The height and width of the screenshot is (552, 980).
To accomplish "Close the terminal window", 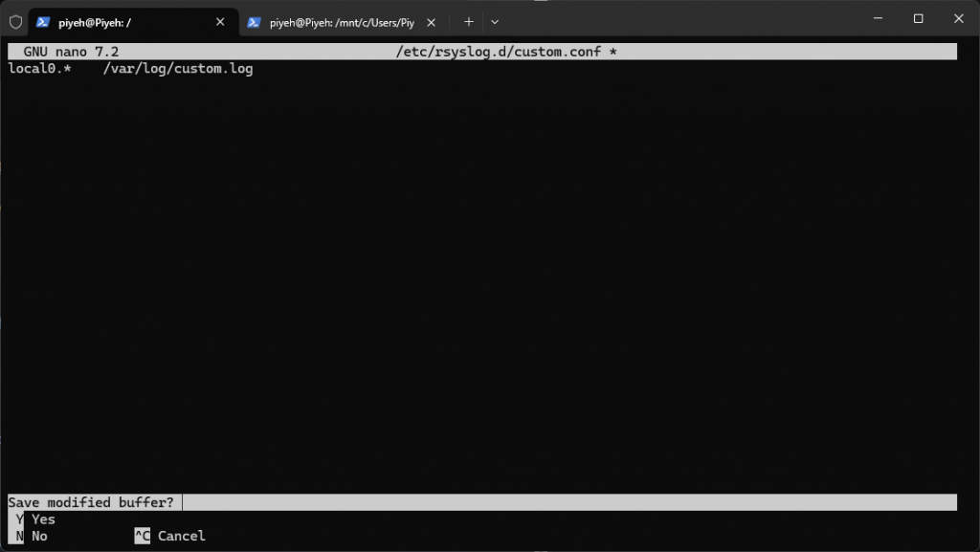I will click(958, 19).
